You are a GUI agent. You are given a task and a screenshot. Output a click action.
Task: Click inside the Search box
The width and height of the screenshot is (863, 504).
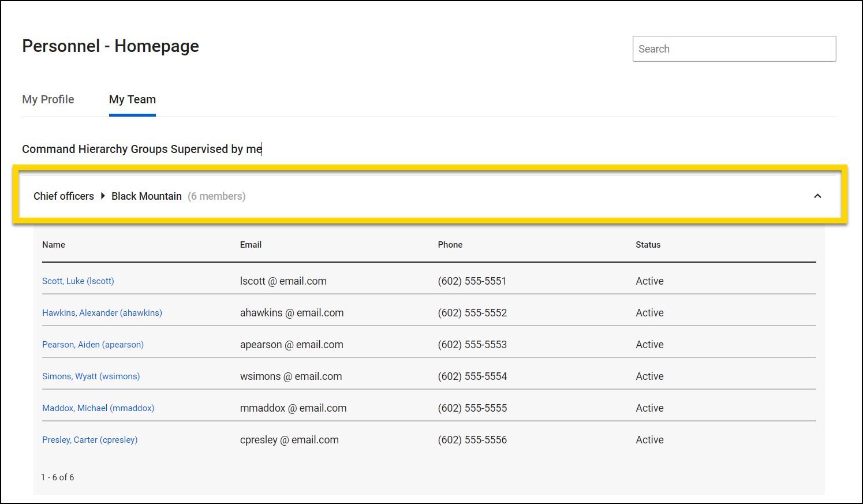[734, 48]
